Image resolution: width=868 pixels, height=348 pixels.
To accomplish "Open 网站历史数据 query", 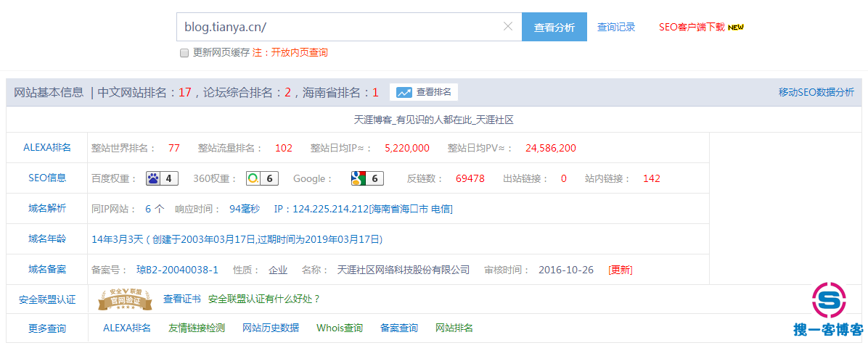I will (271, 328).
